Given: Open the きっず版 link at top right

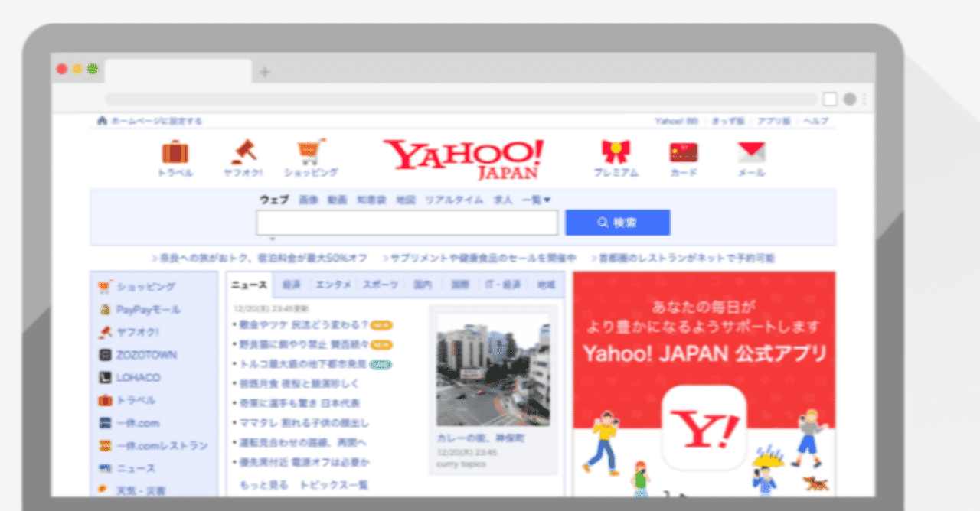Looking at the screenshot, I should (728, 121).
